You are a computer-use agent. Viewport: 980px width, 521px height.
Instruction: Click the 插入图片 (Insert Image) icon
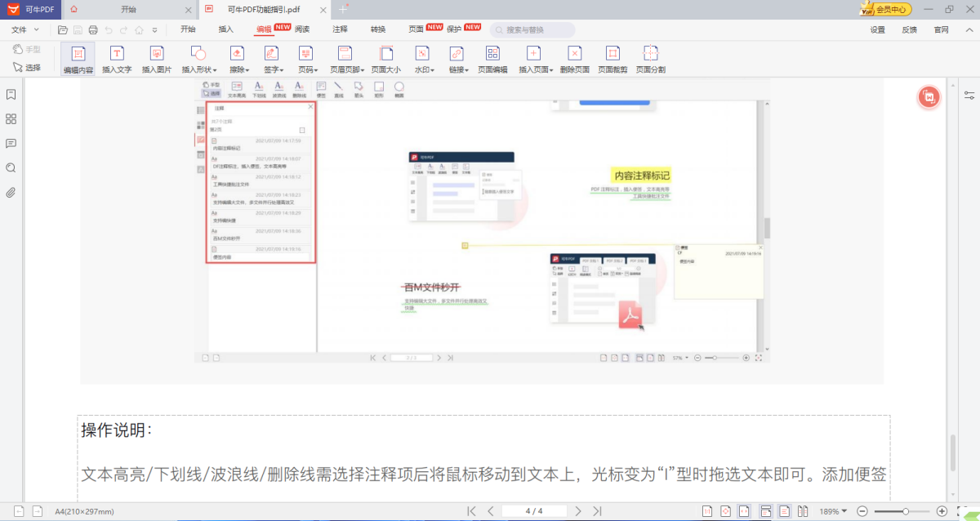(x=157, y=59)
